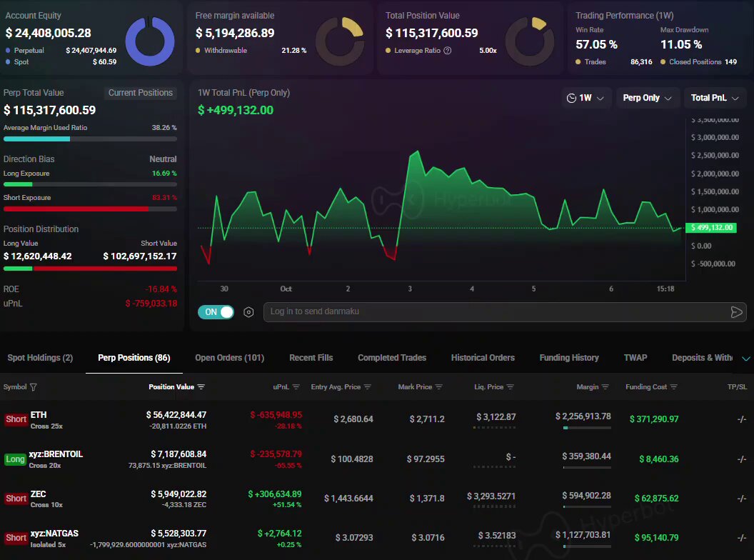Click the Symbol column filter icon
The image size is (754, 560).
33,387
